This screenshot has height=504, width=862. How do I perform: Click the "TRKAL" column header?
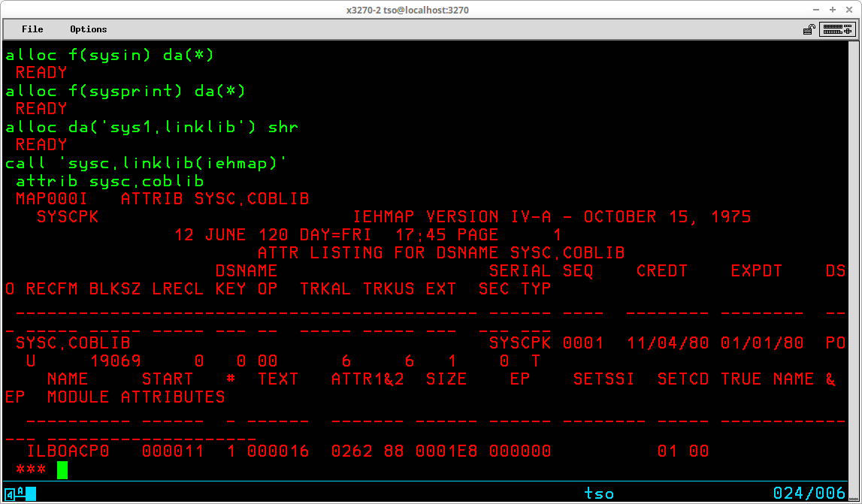coord(325,289)
